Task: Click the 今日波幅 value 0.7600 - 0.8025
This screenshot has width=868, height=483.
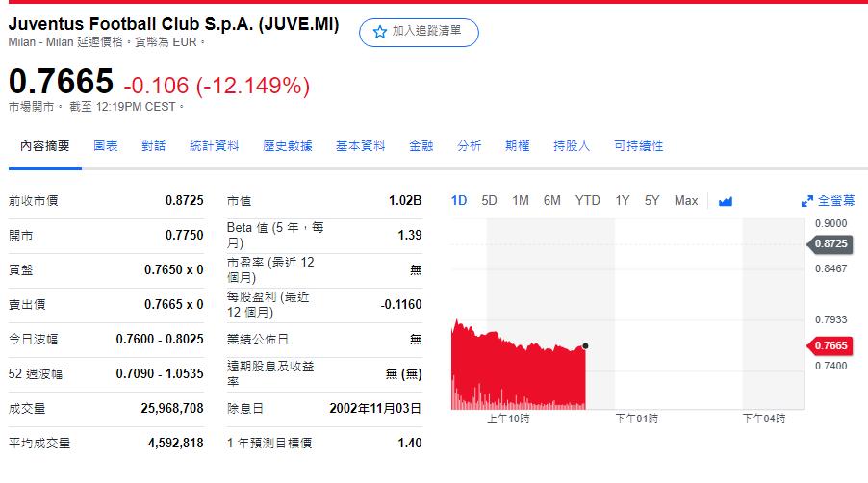Action: click(160, 339)
